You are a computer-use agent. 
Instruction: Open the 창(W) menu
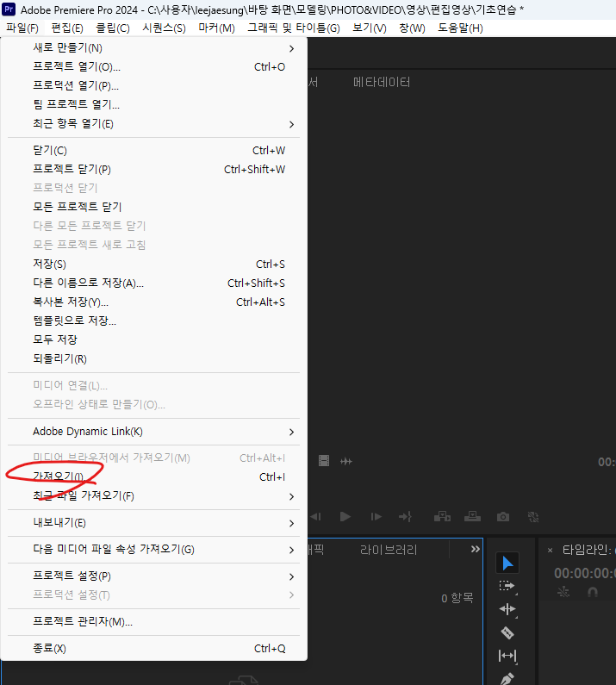click(412, 28)
